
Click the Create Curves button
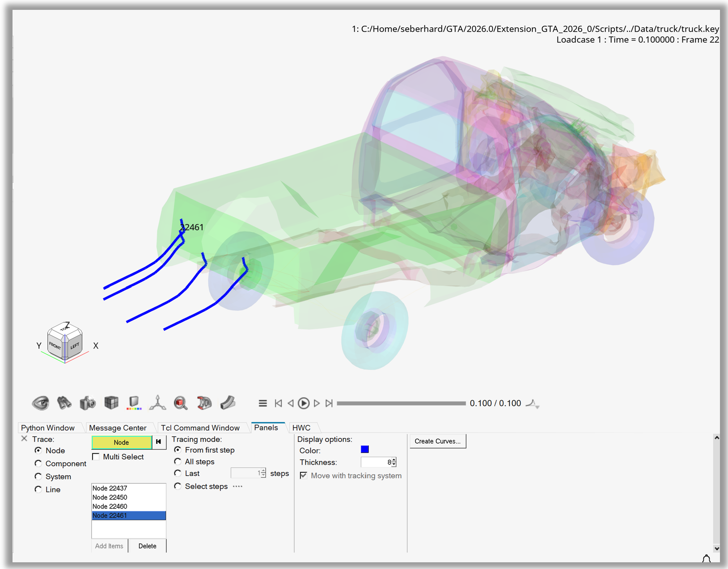(437, 441)
